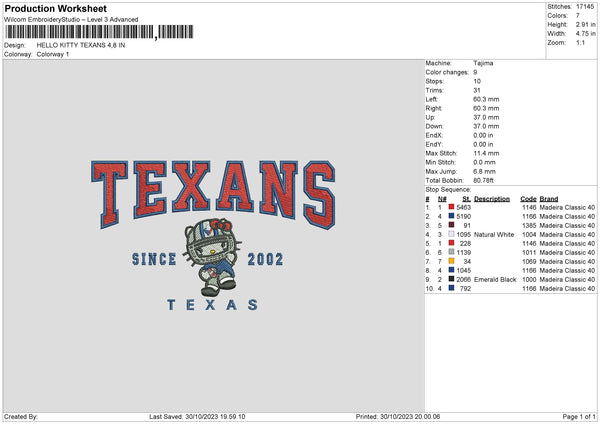This screenshot has height=424, width=600.
Task: Click thread code '1385' in row 3
Action: coord(529,225)
